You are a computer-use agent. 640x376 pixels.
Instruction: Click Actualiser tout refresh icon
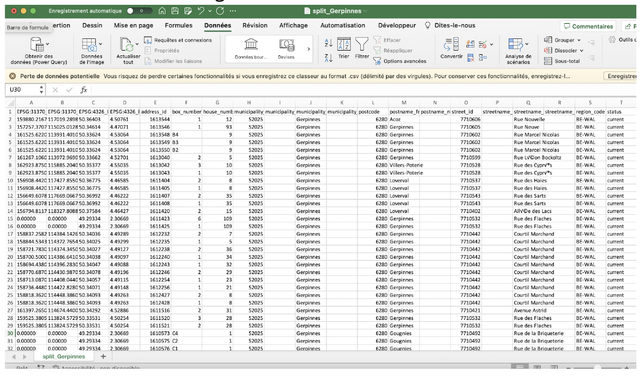128,50
